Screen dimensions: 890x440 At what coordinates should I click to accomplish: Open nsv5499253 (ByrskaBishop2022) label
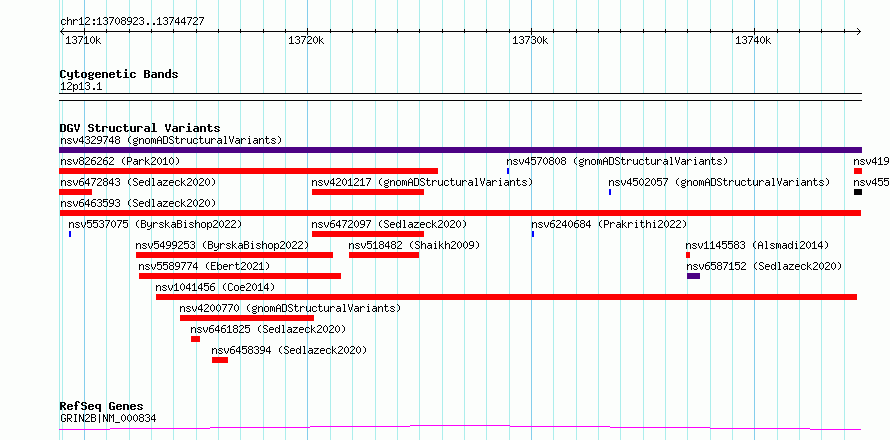[x=222, y=245]
